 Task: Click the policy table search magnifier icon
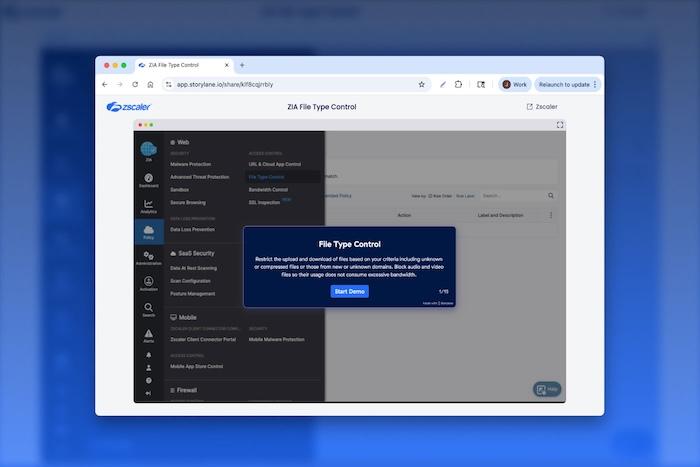pyautogui.click(x=551, y=196)
